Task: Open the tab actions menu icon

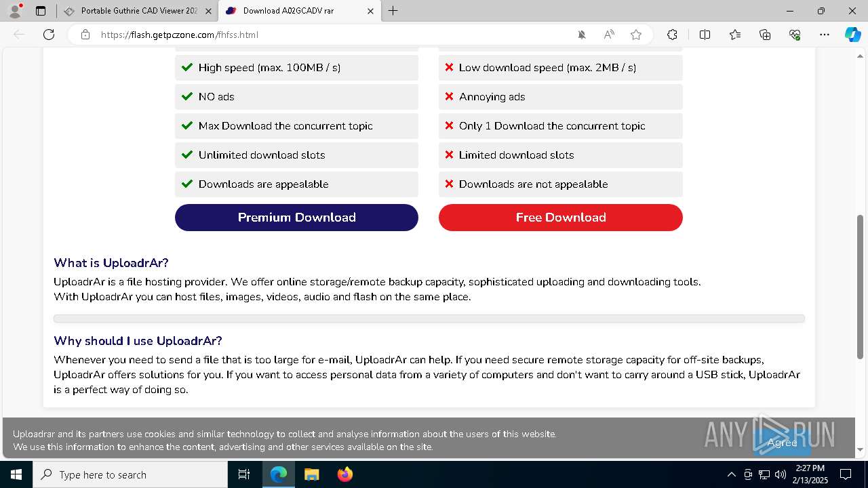Action: click(x=41, y=11)
